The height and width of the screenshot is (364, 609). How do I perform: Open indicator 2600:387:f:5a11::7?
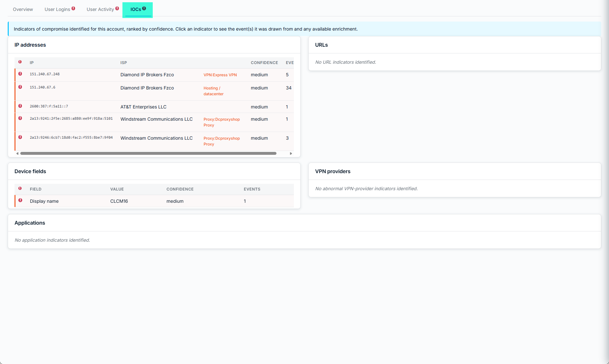(x=49, y=107)
